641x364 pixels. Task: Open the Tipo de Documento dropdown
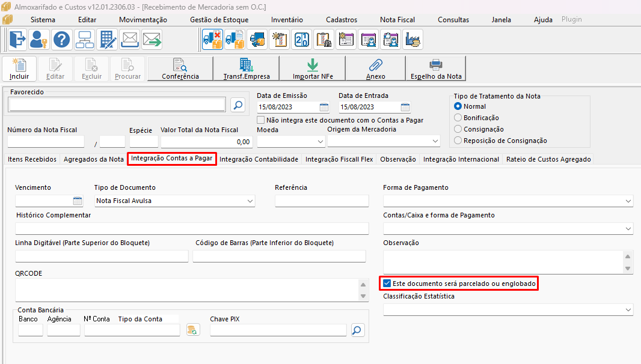[250, 201]
